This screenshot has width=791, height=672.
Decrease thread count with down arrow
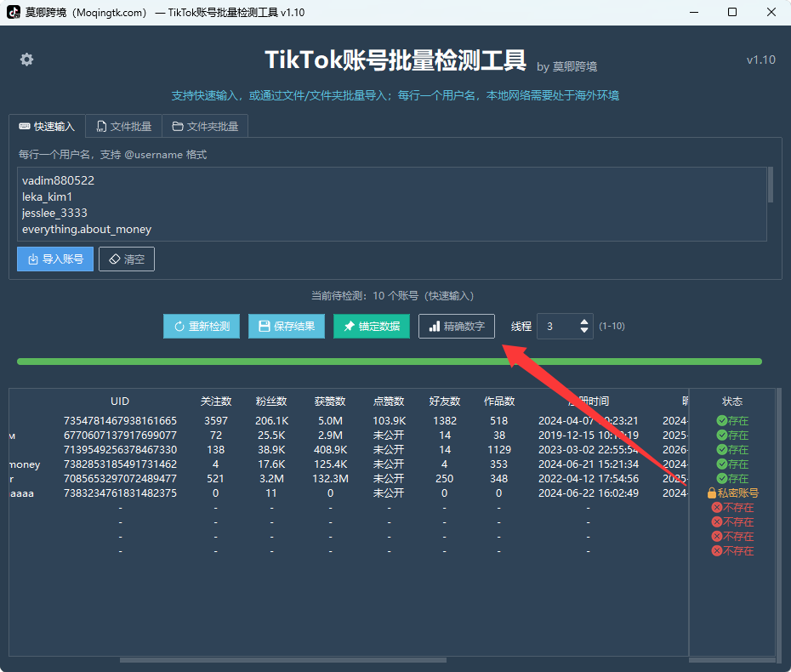pos(584,330)
